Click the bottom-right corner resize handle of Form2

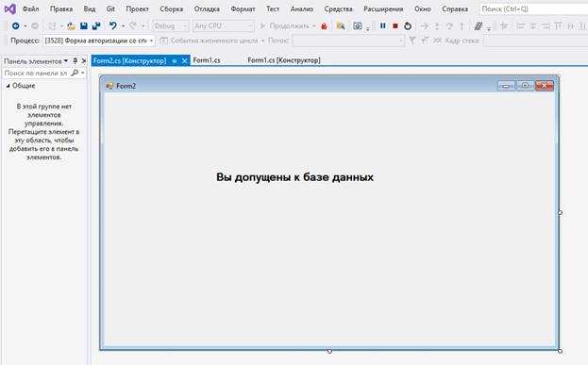560,351
